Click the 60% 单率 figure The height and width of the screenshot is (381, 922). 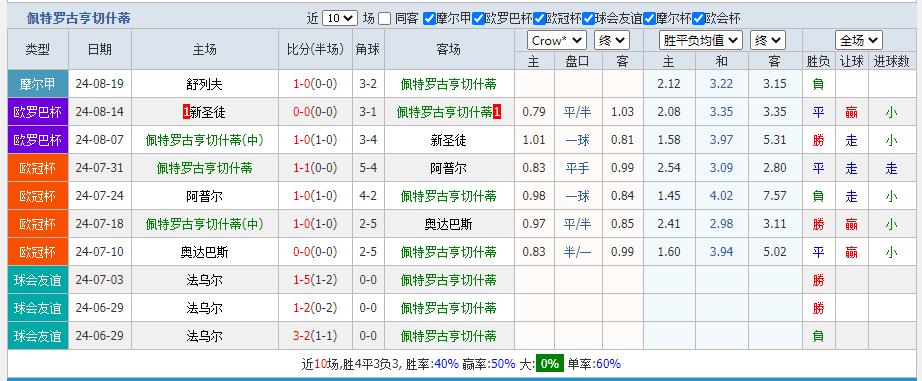click(608, 364)
